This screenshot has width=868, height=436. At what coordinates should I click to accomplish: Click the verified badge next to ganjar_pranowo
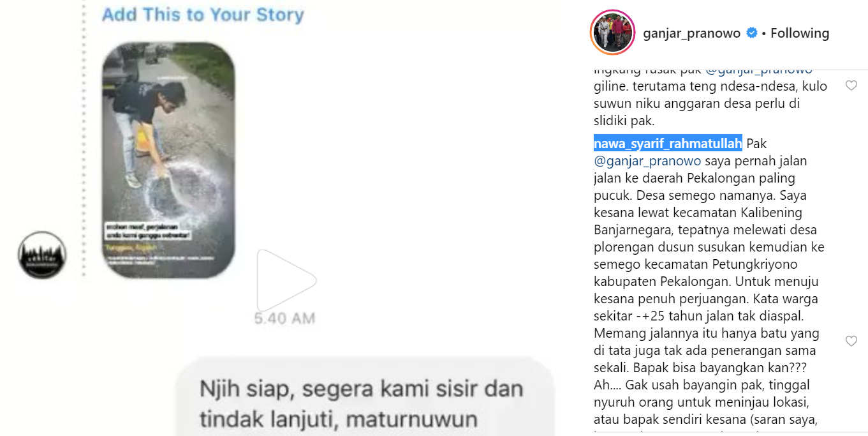pyautogui.click(x=752, y=33)
